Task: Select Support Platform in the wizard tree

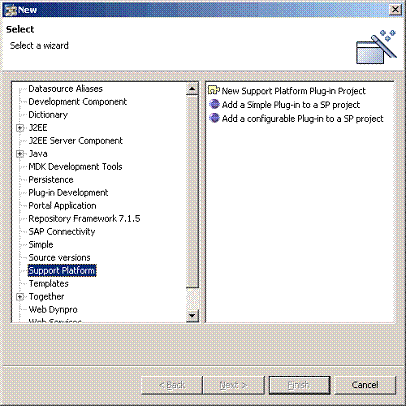Action: [x=62, y=270]
